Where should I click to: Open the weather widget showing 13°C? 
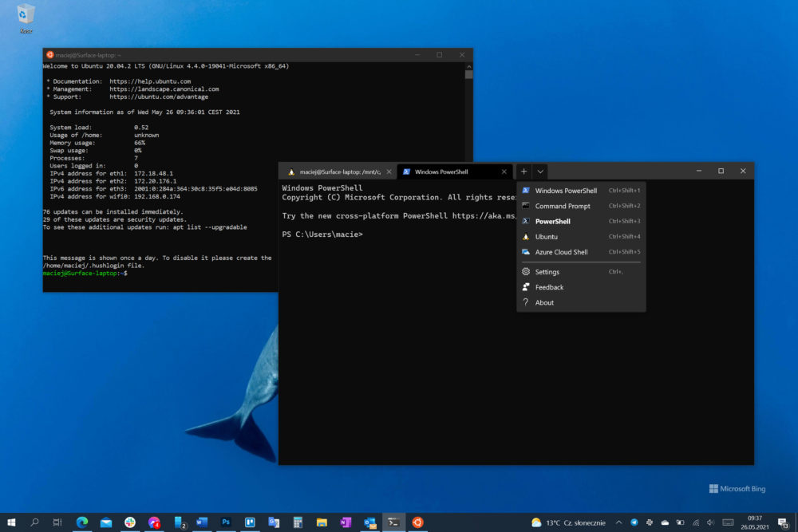pyautogui.click(x=568, y=522)
